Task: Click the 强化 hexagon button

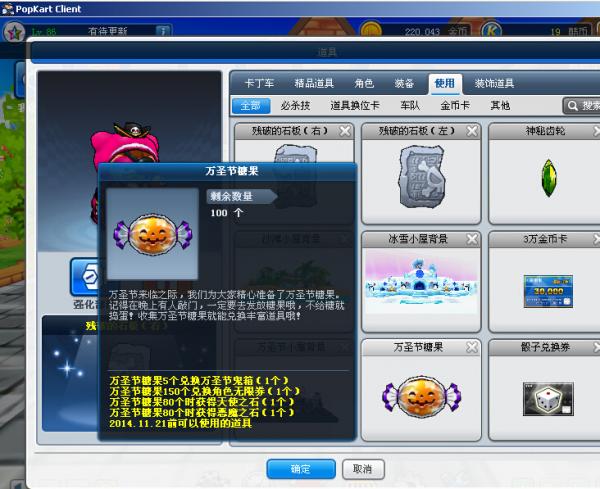Action: pos(85,276)
